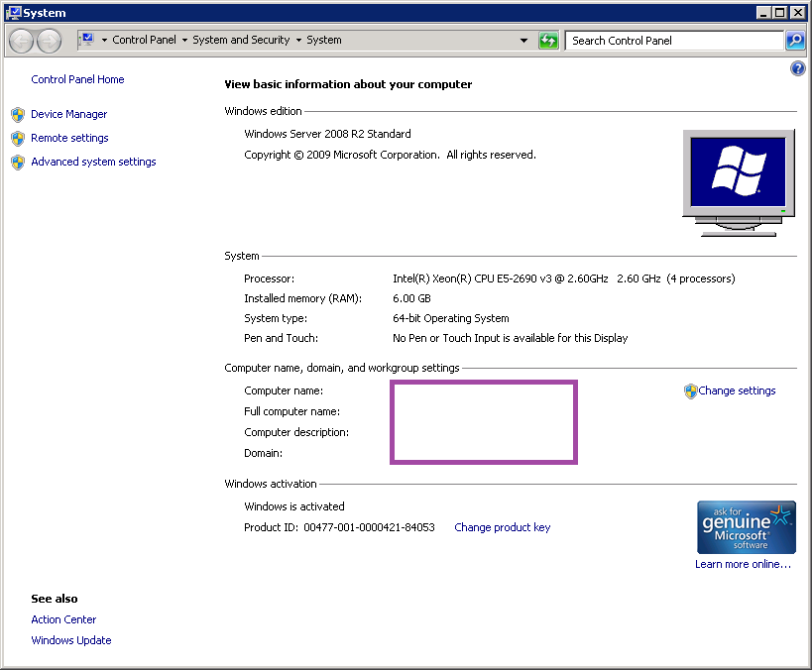Click 'View basic information about your computer' heading
Screen dimensions: 812x670
point(348,84)
